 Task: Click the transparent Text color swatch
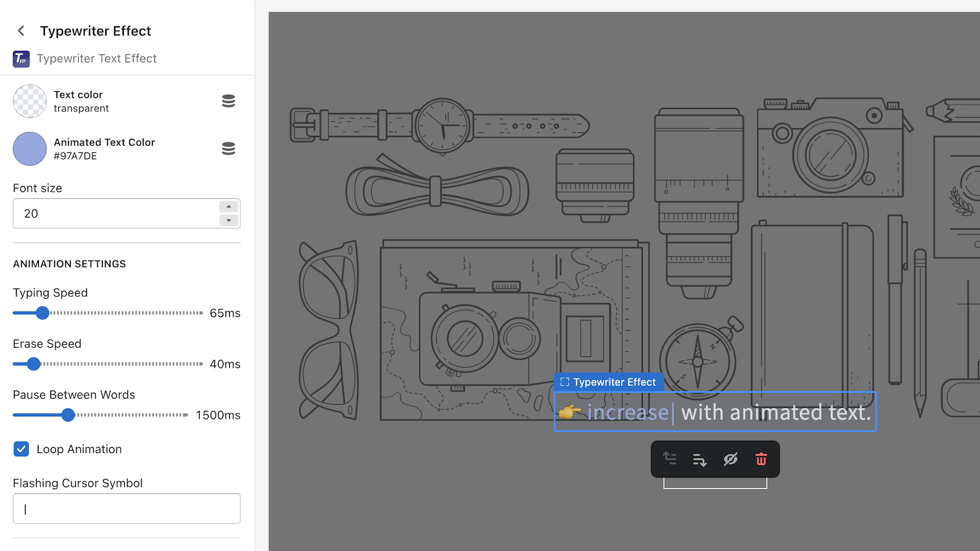(x=29, y=101)
